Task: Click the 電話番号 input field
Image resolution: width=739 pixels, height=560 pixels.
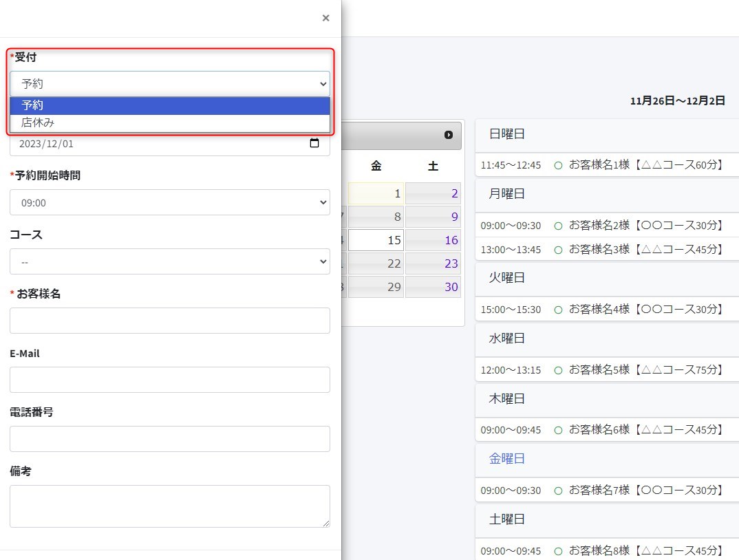Action: (x=169, y=439)
